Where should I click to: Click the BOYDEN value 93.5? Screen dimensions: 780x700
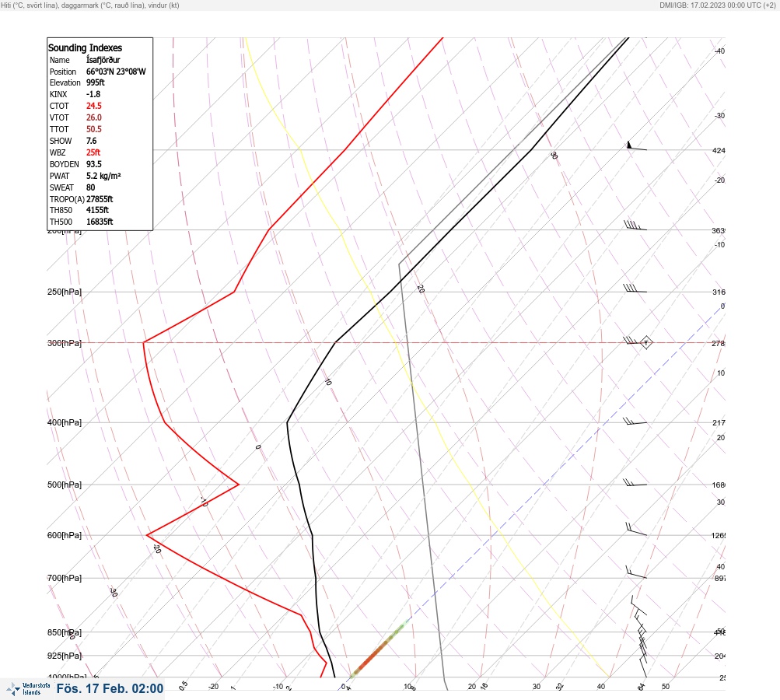pyautogui.click(x=93, y=164)
